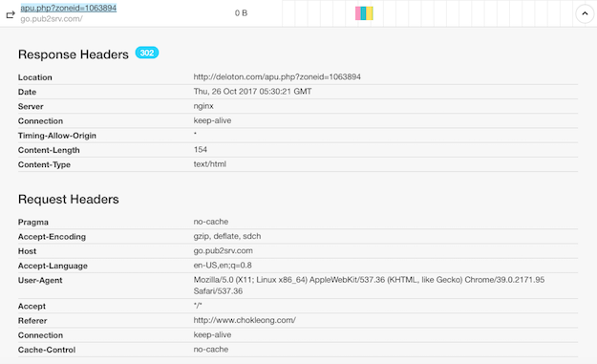The image size is (597, 364).
Task: Select the User-Agent header value text
Action: (x=369, y=286)
